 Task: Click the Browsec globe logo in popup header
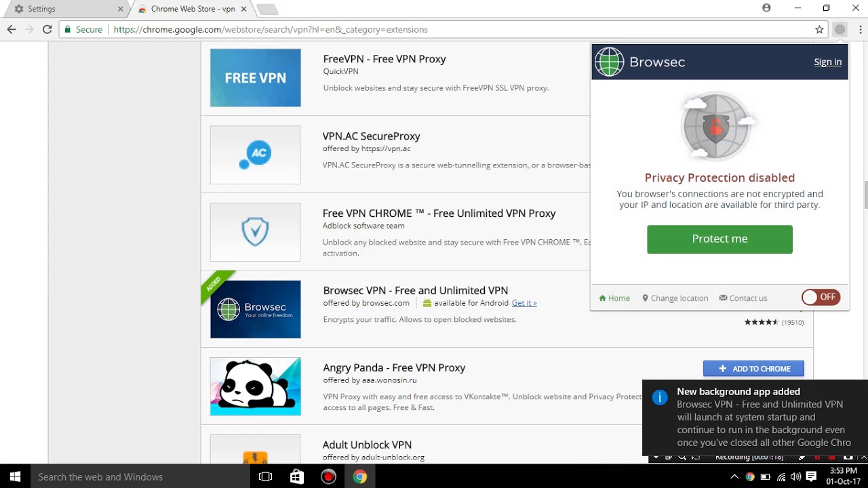[x=609, y=62]
